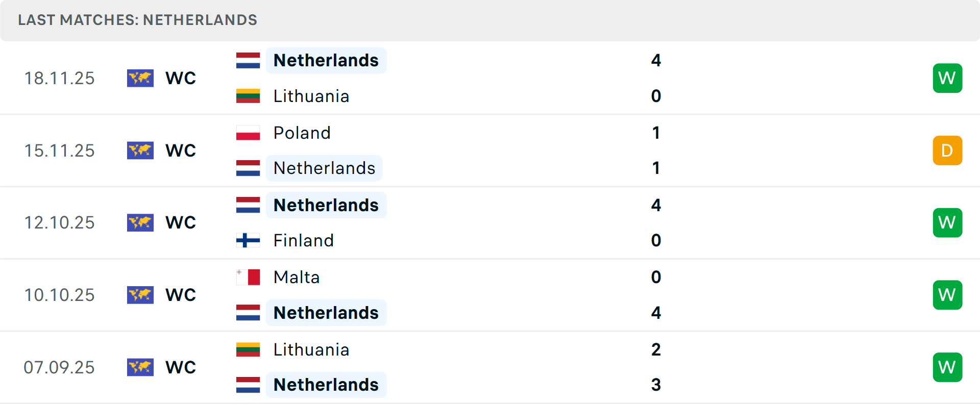The height and width of the screenshot is (404, 980).
Task: Click the Poland flag icon
Action: coord(248,133)
